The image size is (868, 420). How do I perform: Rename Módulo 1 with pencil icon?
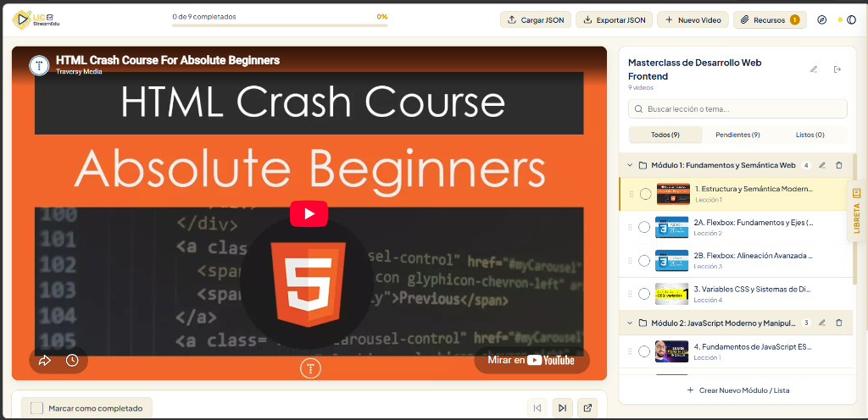click(x=822, y=165)
